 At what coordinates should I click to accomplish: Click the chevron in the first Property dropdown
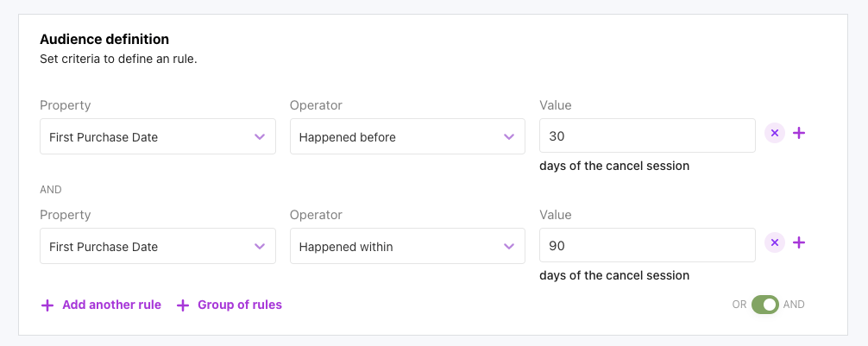260,136
